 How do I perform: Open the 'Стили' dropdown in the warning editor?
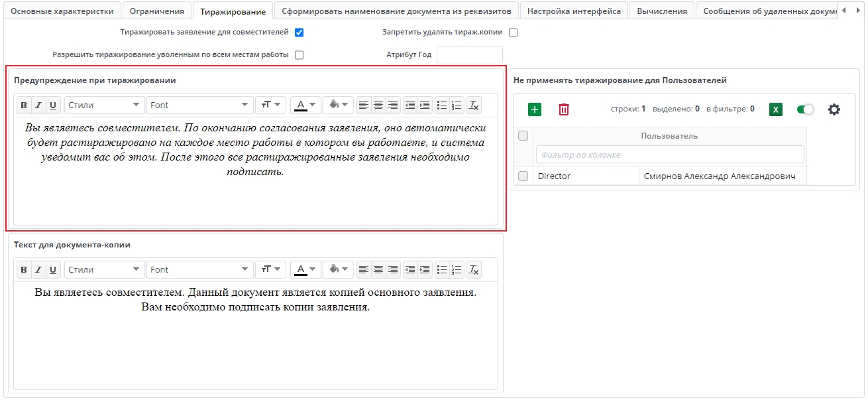(104, 104)
